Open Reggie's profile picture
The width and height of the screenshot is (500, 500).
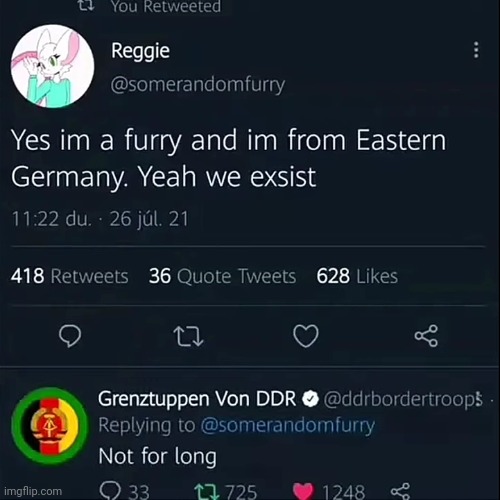tap(53, 66)
